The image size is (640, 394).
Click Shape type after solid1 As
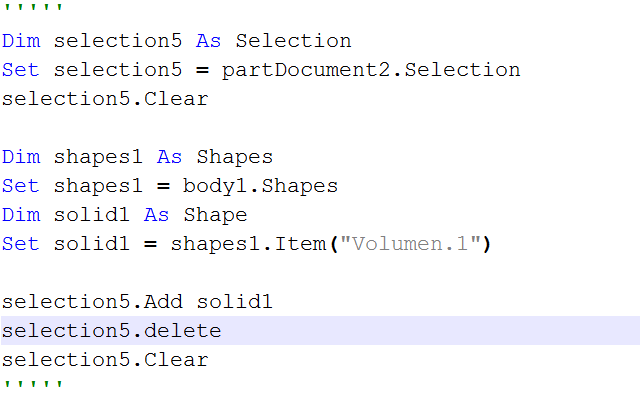[215, 215]
